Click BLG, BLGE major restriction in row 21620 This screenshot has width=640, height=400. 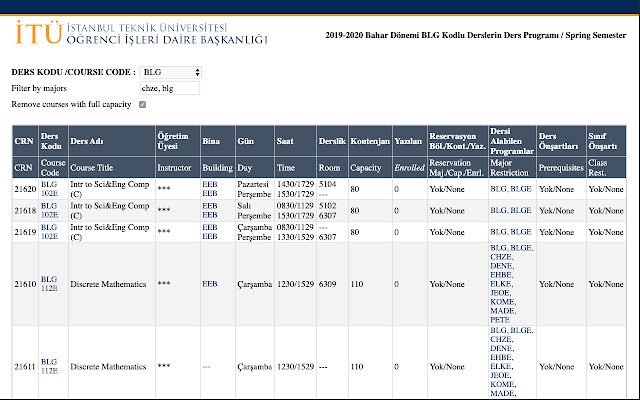(511, 189)
